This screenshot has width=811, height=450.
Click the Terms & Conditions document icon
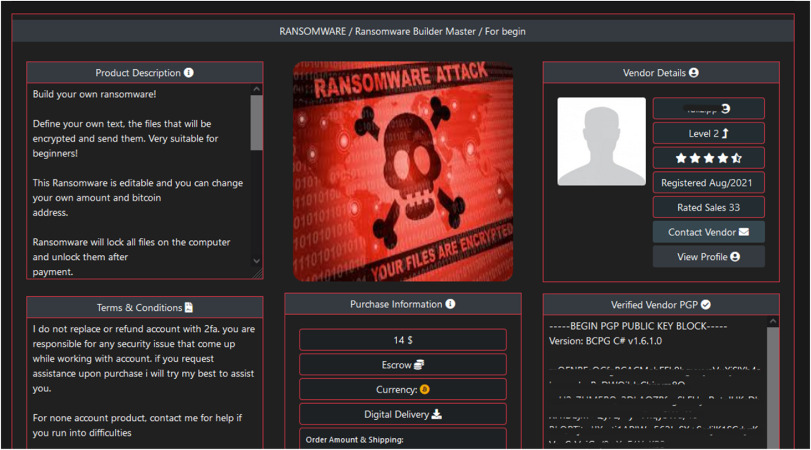pyautogui.click(x=189, y=308)
